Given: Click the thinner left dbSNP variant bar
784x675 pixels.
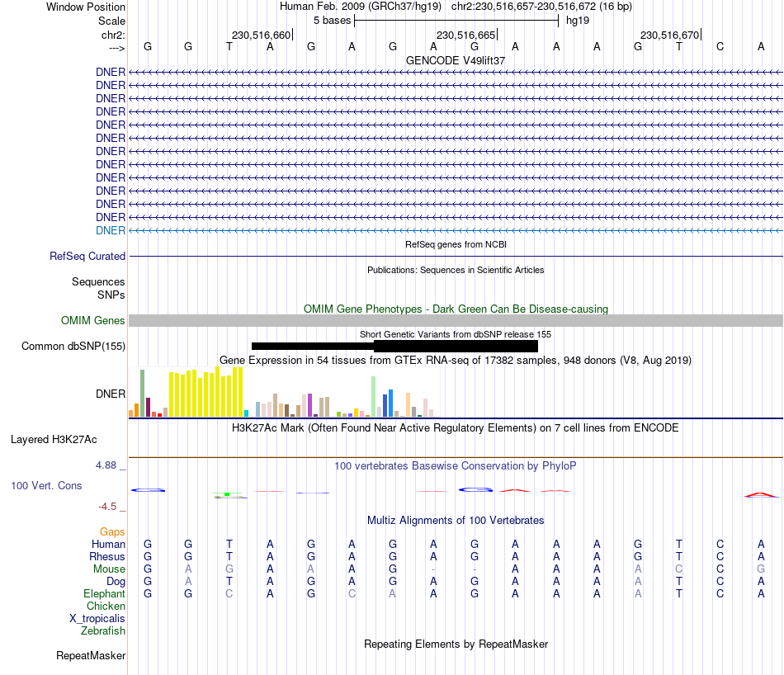Looking at the screenshot, I should click(313, 346).
